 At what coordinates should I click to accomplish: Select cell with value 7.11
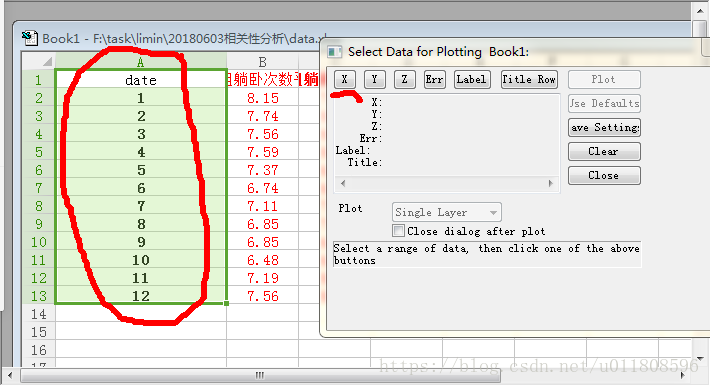[x=262, y=206]
